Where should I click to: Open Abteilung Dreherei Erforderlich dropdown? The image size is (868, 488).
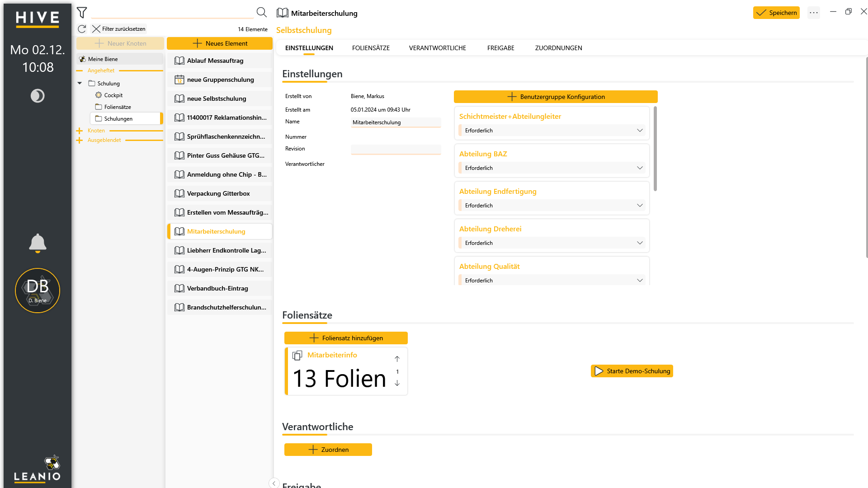point(552,243)
